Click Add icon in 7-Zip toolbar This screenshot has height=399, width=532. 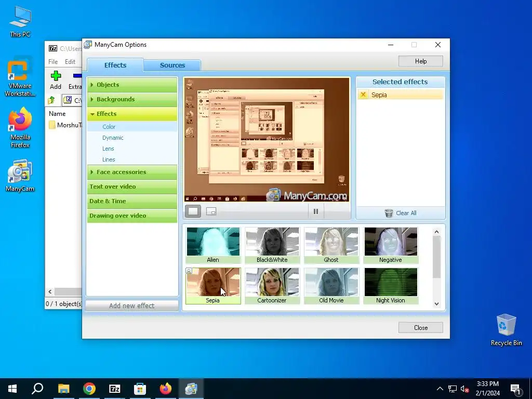[56, 80]
